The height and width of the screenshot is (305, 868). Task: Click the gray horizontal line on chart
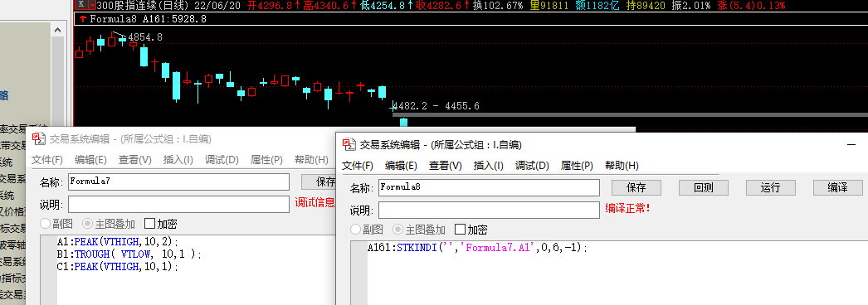tap(630, 115)
